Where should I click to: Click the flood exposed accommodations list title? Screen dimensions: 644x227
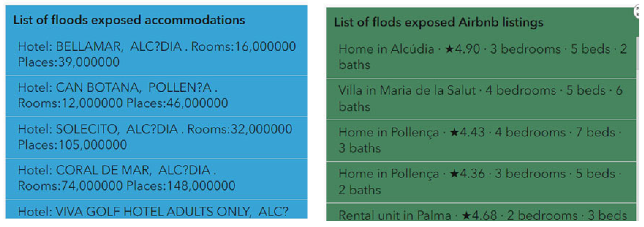pyautogui.click(x=129, y=20)
